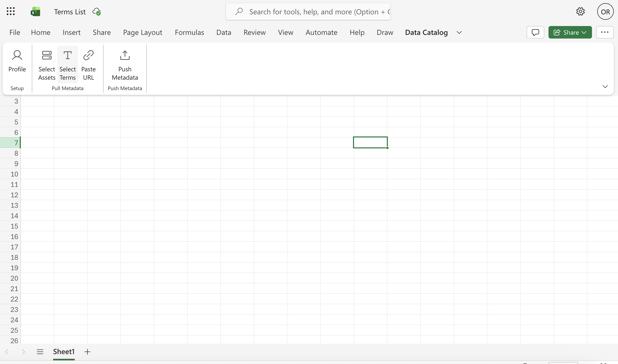Viewport: 618px width, 364px height.
Task: Open the app launcher grid
Action: [11, 11]
